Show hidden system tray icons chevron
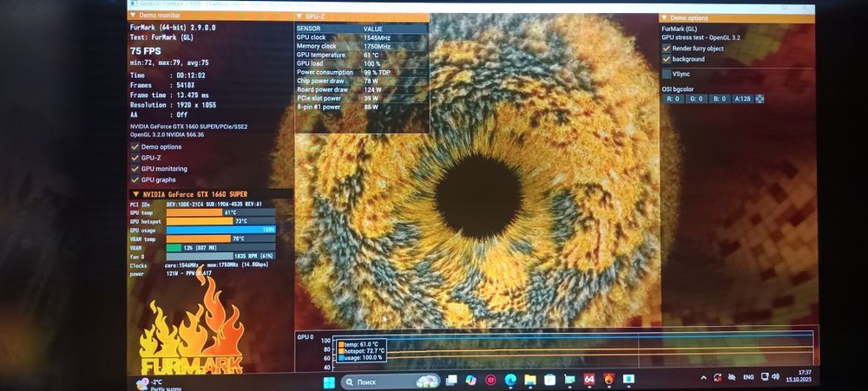868x391 pixels. click(704, 378)
